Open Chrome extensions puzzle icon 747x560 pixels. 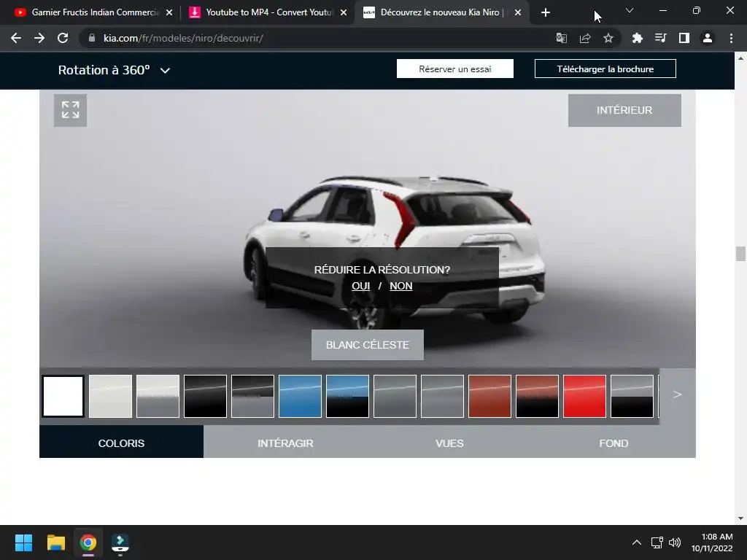point(637,38)
